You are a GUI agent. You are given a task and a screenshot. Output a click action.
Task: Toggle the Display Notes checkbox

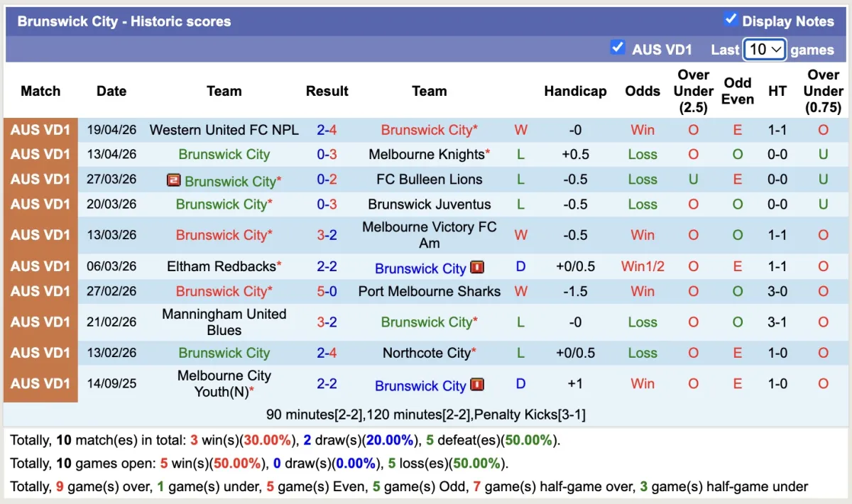coord(731,20)
